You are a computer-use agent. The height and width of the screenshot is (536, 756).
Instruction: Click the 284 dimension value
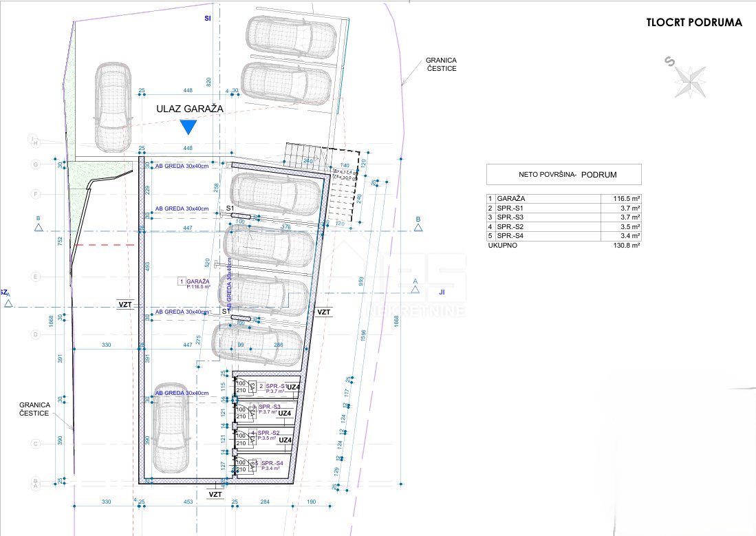(x=265, y=502)
